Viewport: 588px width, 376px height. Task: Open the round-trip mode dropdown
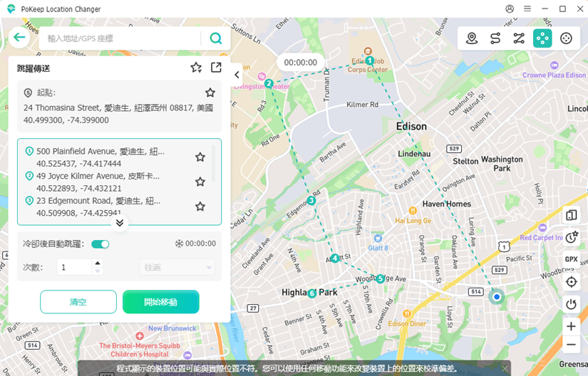[177, 267]
